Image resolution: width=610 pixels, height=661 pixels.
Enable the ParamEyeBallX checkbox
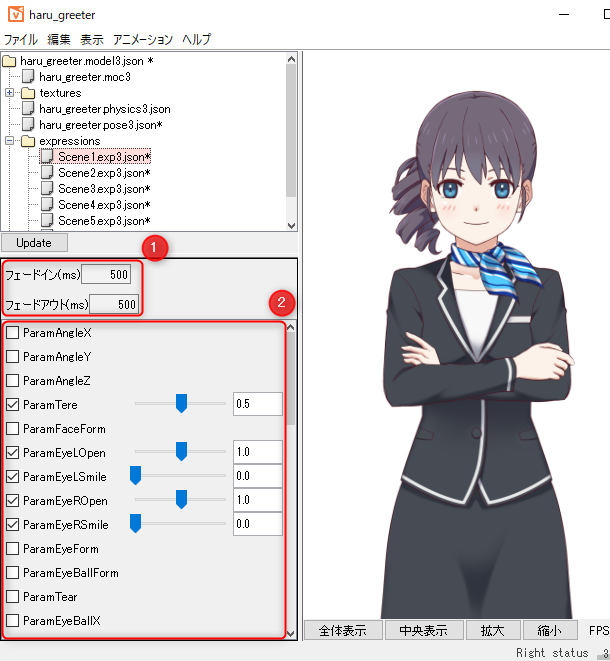[13, 621]
